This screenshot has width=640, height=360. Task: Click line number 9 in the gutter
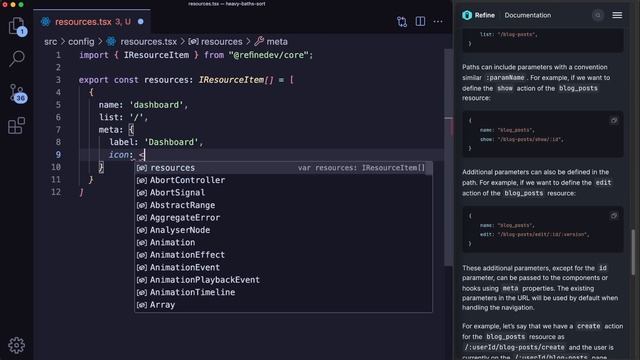pyautogui.click(x=58, y=155)
